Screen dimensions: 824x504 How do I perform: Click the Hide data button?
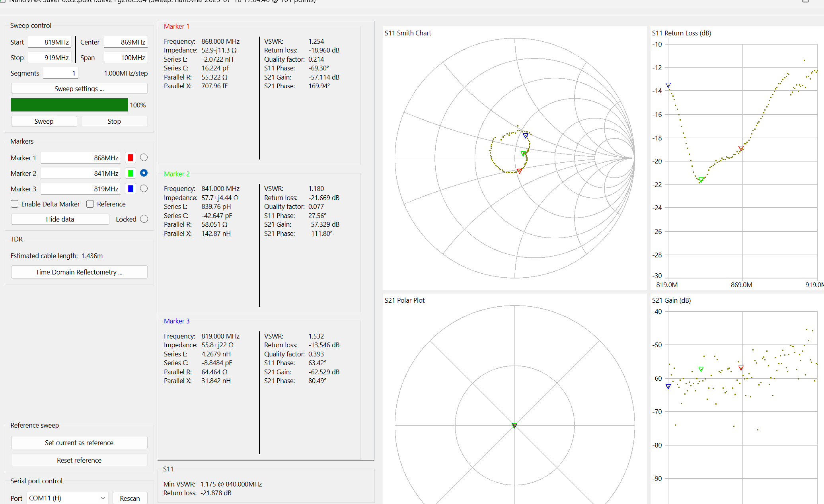click(x=60, y=219)
